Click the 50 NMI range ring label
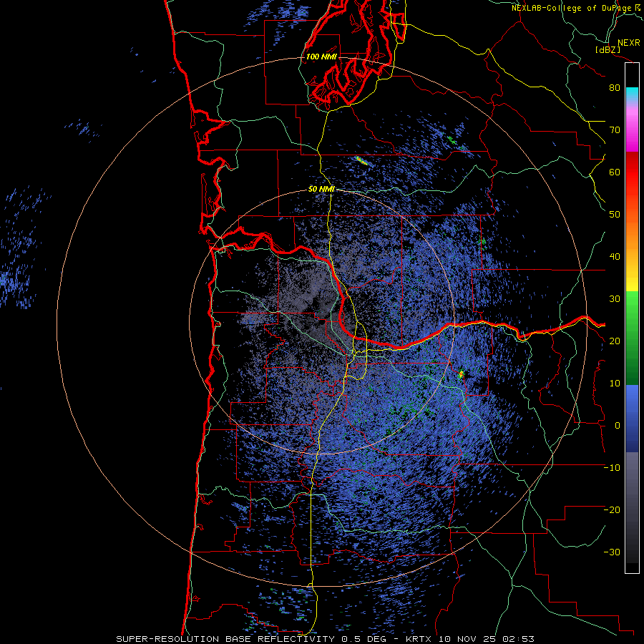The width and height of the screenshot is (644, 644). coord(321,189)
